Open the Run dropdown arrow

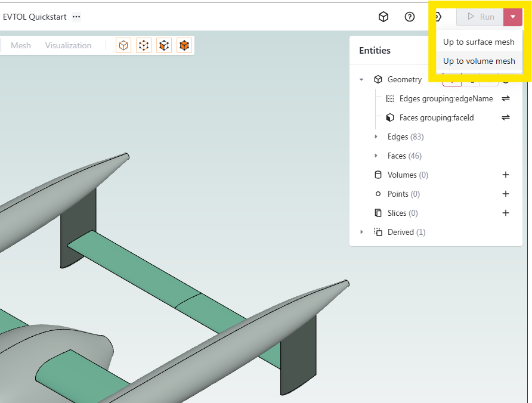click(513, 17)
